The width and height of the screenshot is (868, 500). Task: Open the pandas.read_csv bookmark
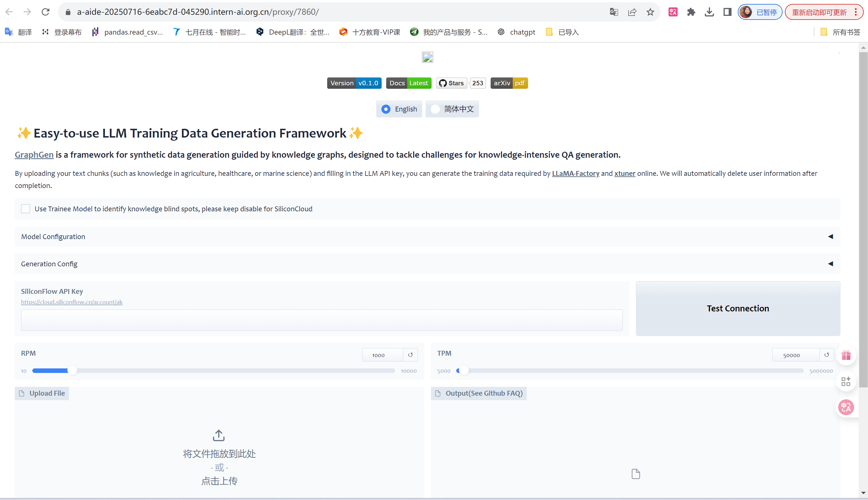(127, 32)
